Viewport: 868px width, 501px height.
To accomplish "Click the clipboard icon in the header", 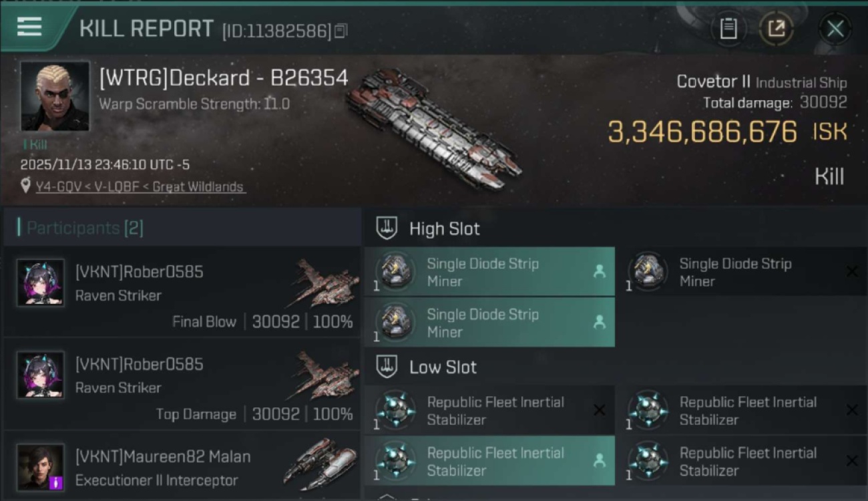I will click(728, 29).
